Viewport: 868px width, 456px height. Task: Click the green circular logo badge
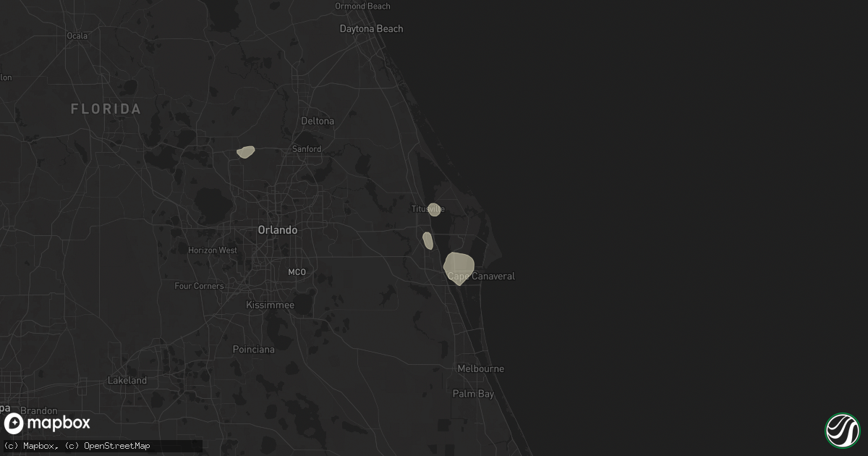842,430
